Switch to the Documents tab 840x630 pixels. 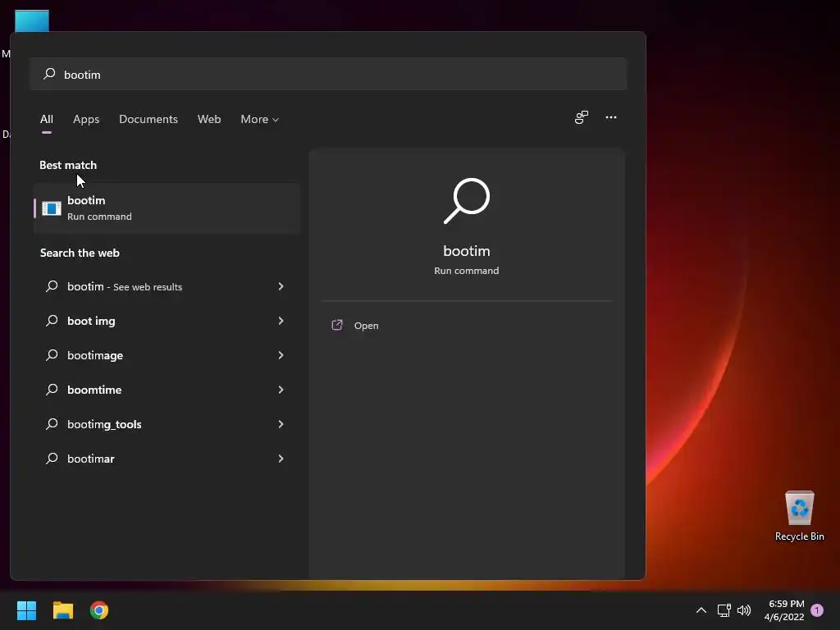[x=148, y=119]
